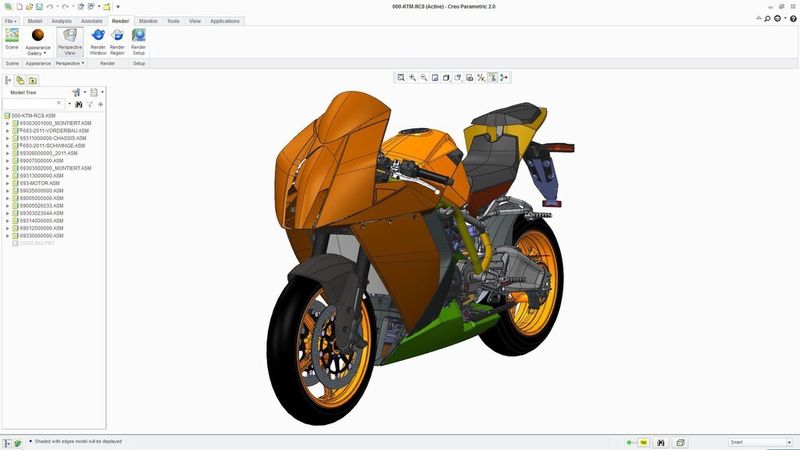Image resolution: width=800 pixels, height=450 pixels.
Task: Switch to the Applications ribbon tab
Action: click(x=224, y=21)
